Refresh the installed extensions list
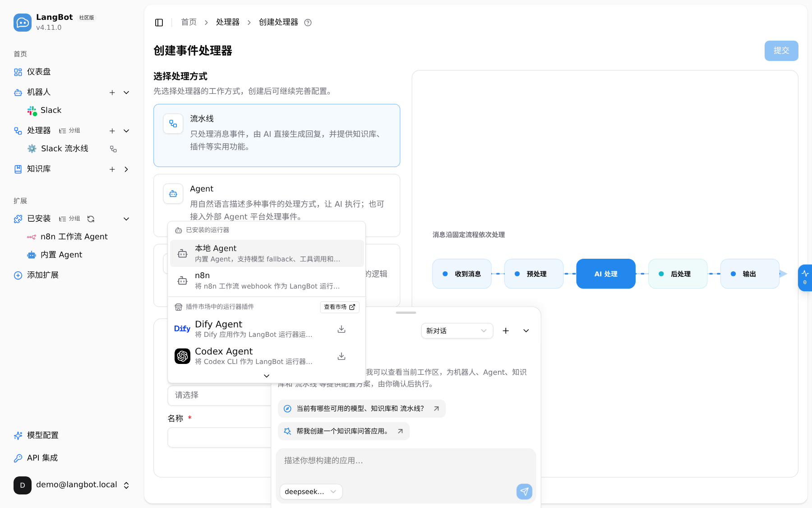This screenshot has height=508, width=812. click(x=91, y=219)
